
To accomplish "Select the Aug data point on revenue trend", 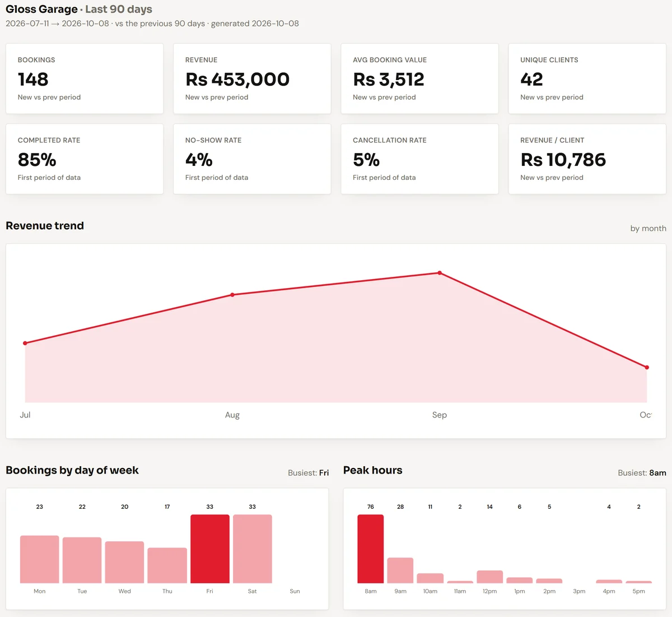I will click(232, 295).
